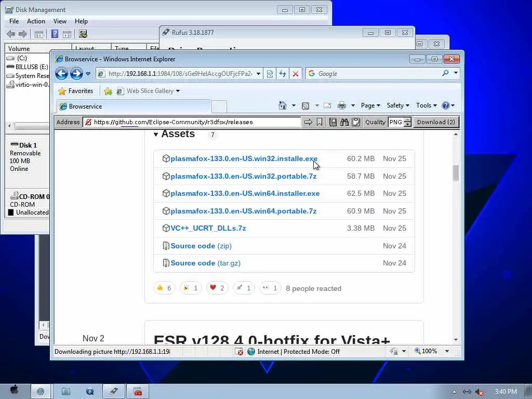
Task: Click the Disk Management help toolbar icon
Action: (x=55, y=34)
